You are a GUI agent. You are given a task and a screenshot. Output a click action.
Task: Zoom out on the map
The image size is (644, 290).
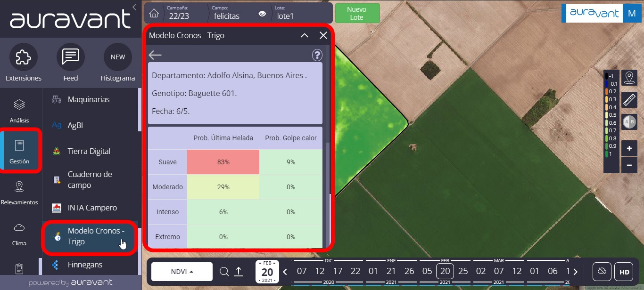[629, 165]
